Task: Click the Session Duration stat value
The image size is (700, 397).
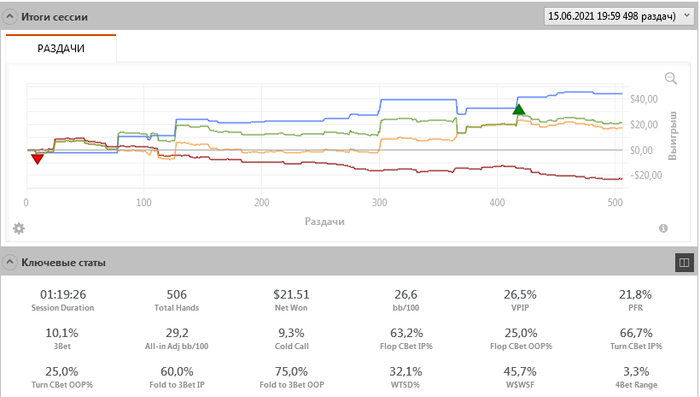Action: point(63,295)
